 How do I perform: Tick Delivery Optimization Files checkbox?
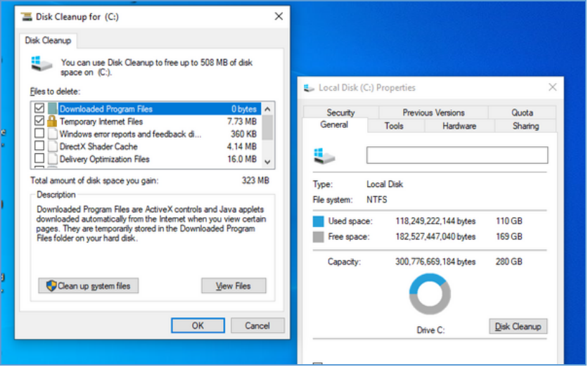coord(39,158)
